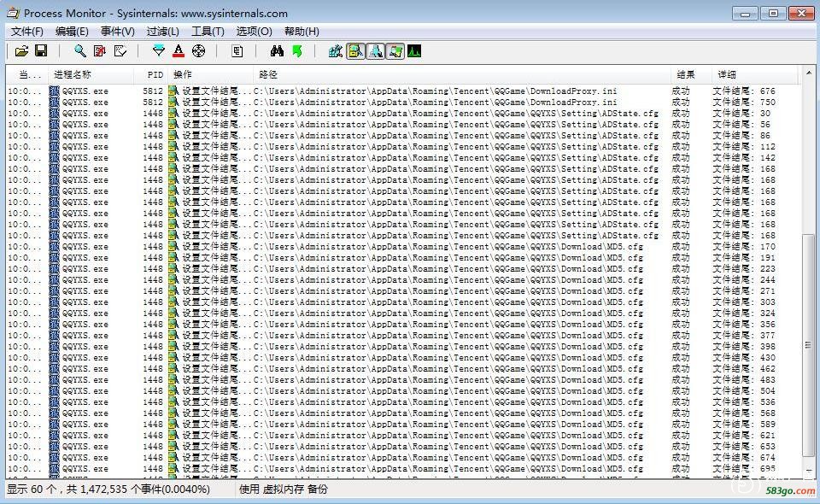Open the 帮助(H) menu
820x504 pixels.
coord(302,32)
